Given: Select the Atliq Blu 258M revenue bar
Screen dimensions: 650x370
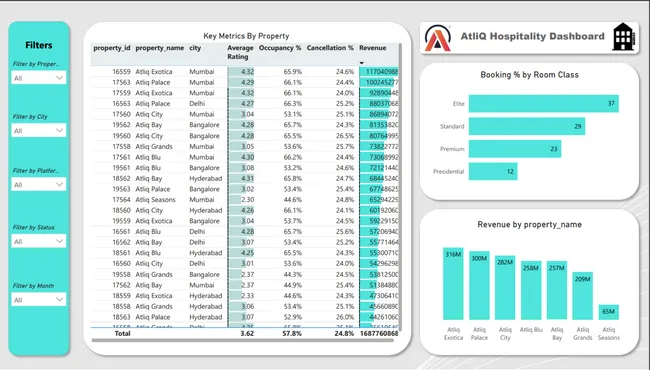Looking at the screenshot, I should point(531,290).
